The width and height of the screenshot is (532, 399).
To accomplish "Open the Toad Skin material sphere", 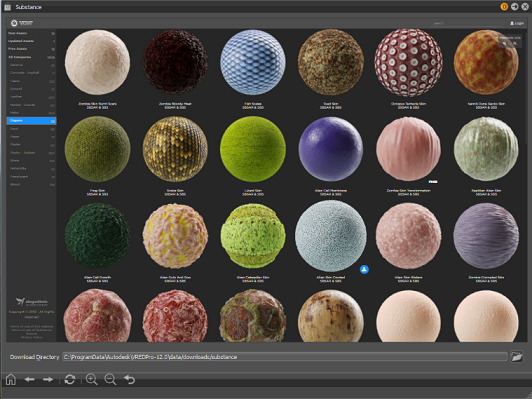I will point(330,62).
